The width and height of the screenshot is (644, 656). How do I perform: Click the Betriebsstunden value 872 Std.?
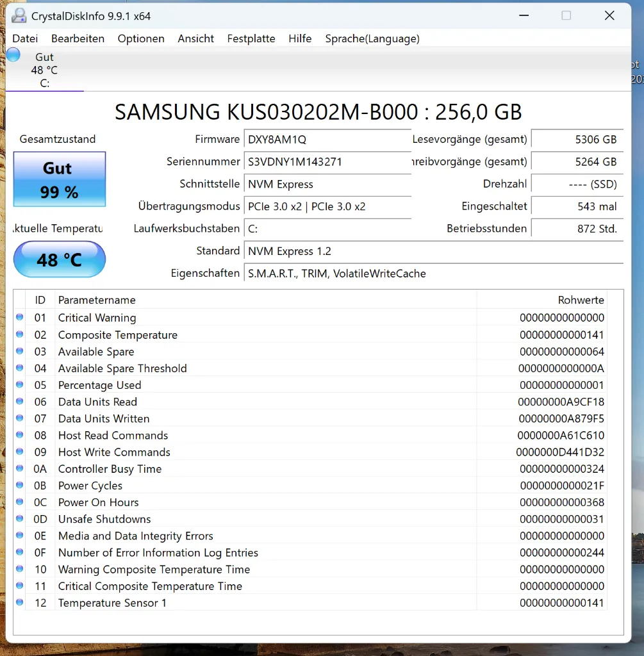(577, 229)
